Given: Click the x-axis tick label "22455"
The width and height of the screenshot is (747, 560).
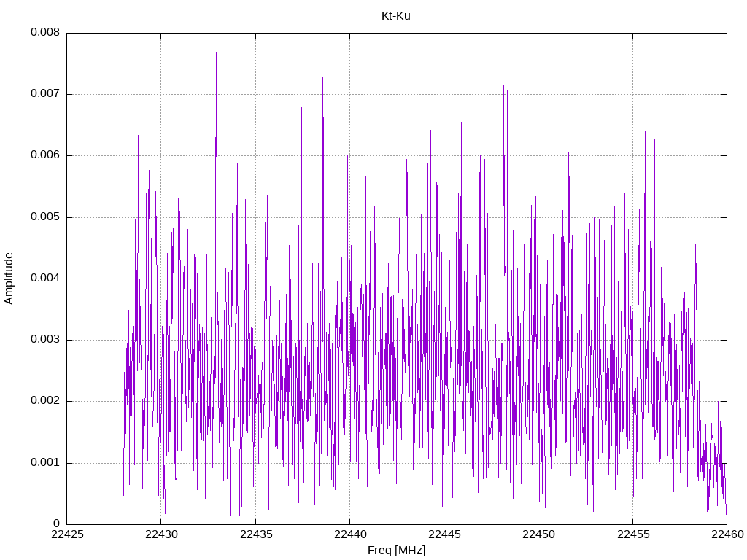Looking at the screenshot, I should [x=633, y=534].
